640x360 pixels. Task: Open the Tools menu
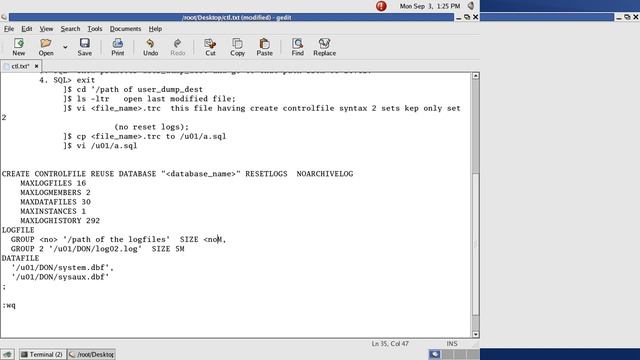[95, 29]
